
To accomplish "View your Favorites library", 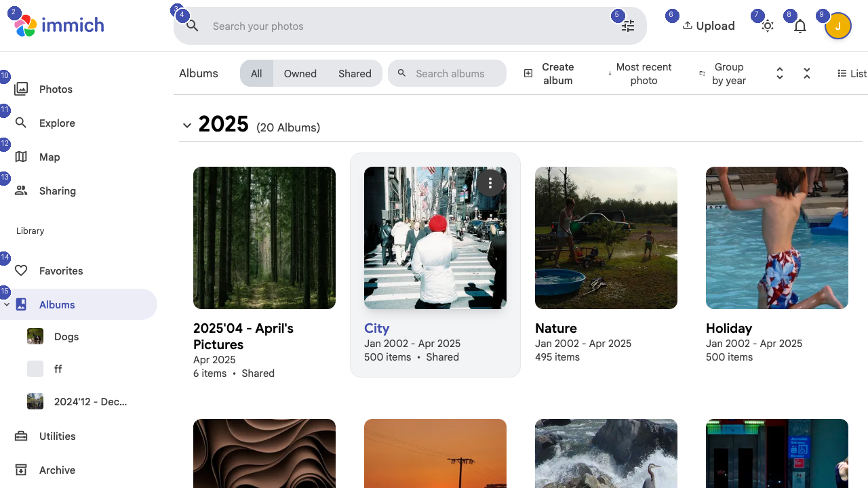I will pyautogui.click(x=61, y=270).
